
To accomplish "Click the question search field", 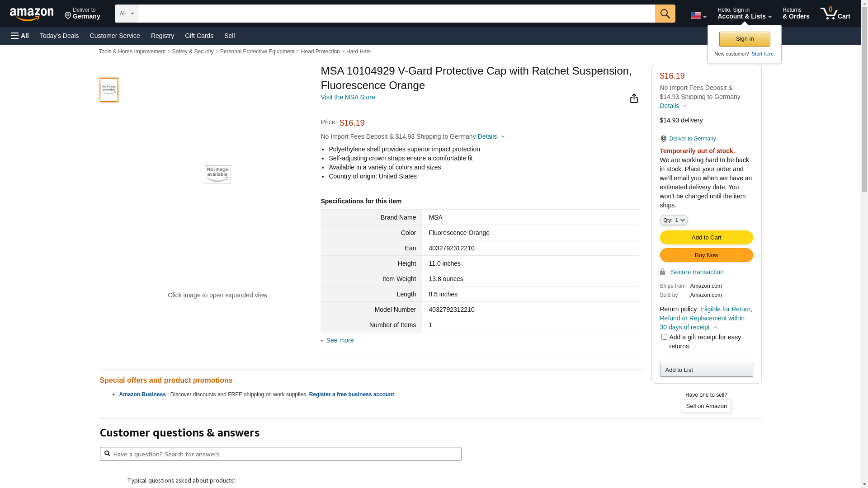I will pos(280,454).
